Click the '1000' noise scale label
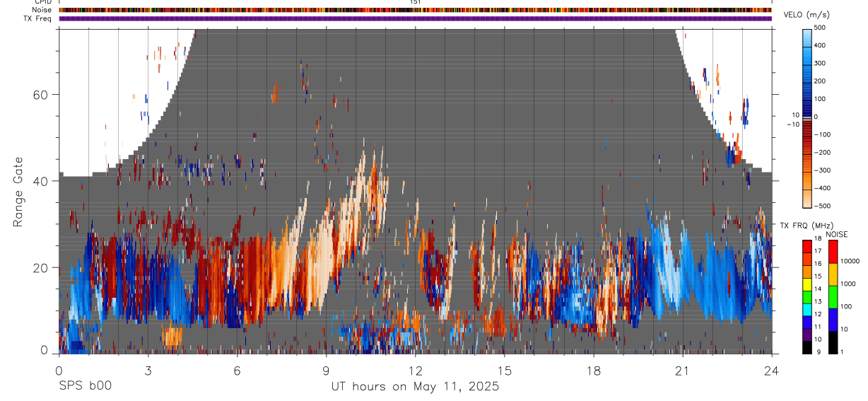The width and height of the screenshot is (868, 401). (848, 284)
